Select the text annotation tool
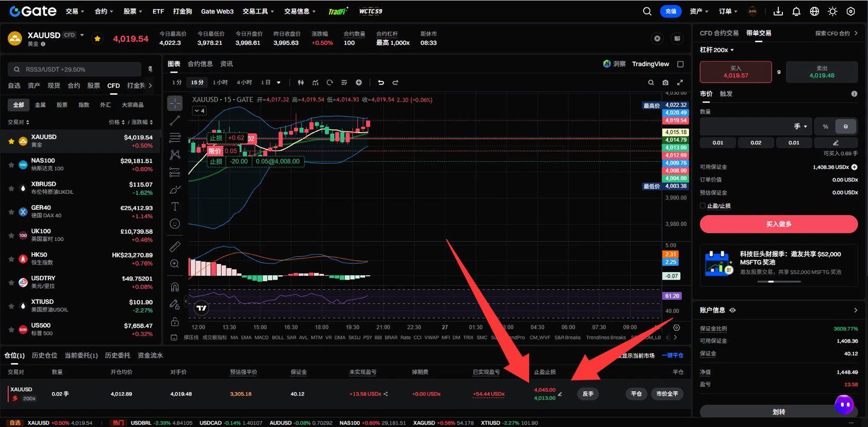Image resolution: width=868 pixels, height=427 pixels. [x=175, y=206]
